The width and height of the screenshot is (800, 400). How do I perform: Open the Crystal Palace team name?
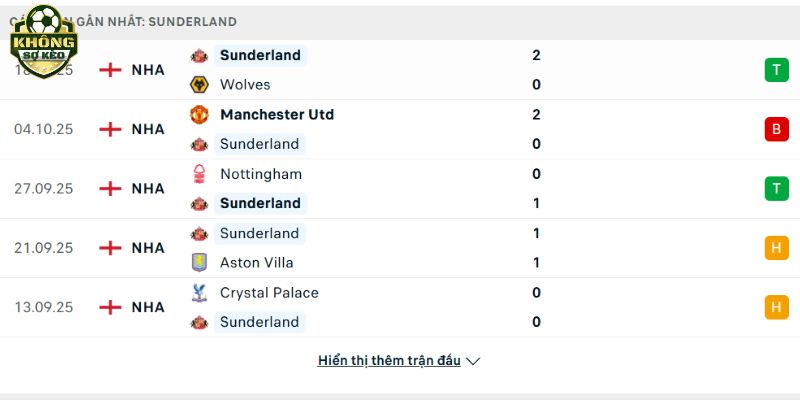coord(269,293)
